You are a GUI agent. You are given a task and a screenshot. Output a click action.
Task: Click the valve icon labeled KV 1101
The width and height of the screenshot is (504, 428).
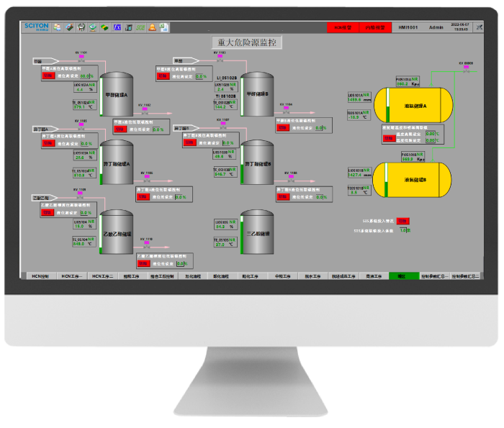(x=81, y=58)
